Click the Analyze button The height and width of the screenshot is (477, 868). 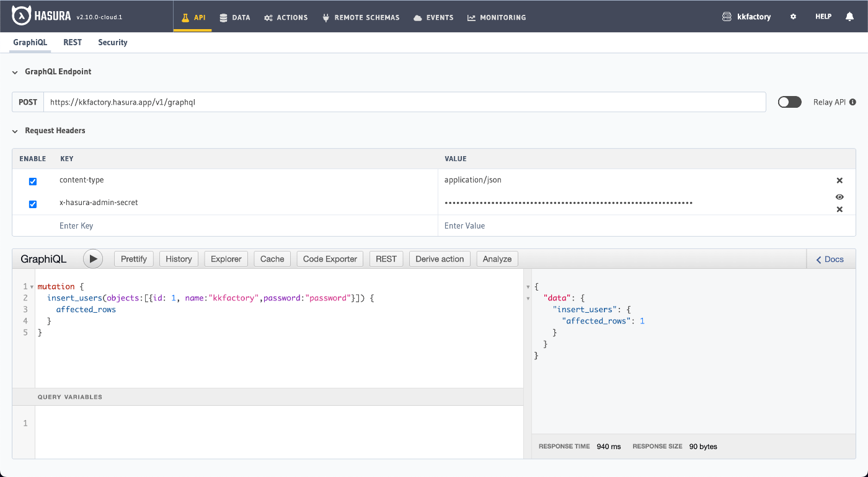tap(497, 259)
